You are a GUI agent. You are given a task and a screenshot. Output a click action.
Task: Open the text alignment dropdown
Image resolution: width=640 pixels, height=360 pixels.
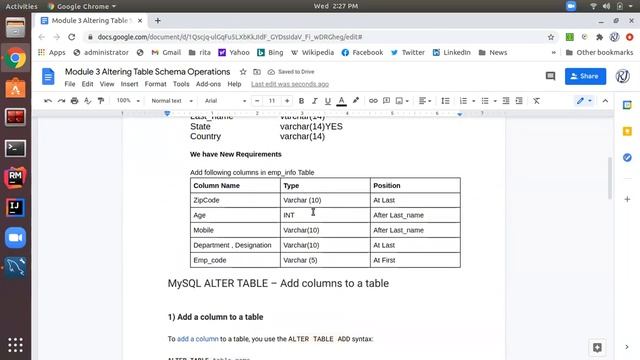[x=425, y=101]
